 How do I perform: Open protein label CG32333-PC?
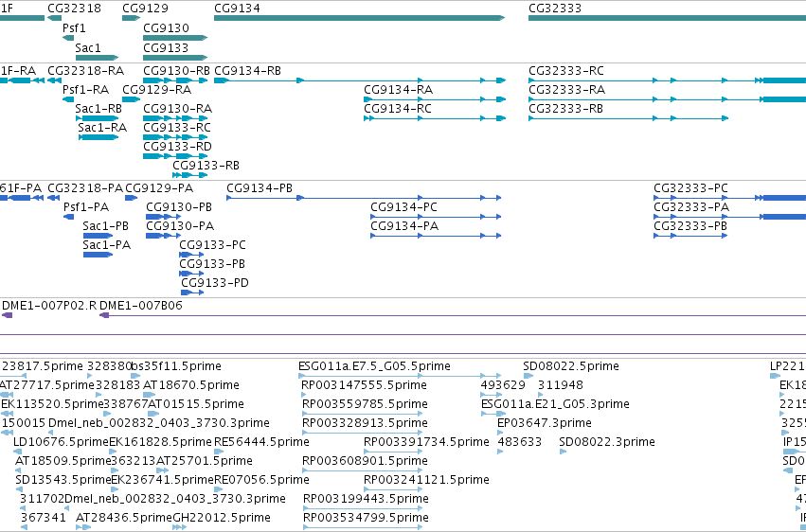[x=690, y=188]
